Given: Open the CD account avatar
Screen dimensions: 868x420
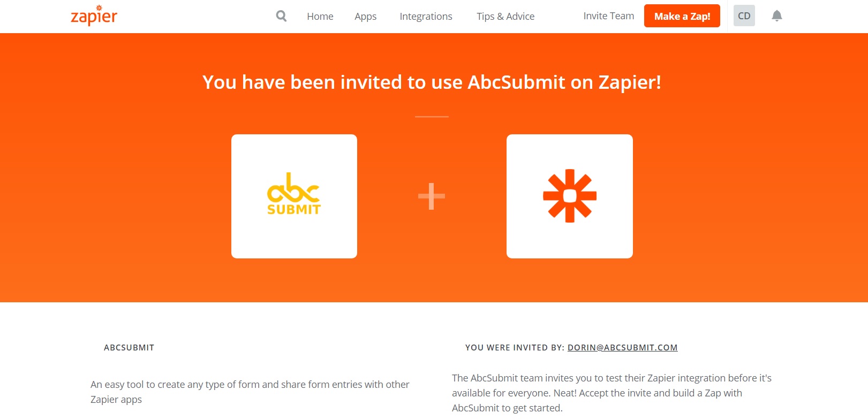Looking at the screenshot, I should point(744,16).
